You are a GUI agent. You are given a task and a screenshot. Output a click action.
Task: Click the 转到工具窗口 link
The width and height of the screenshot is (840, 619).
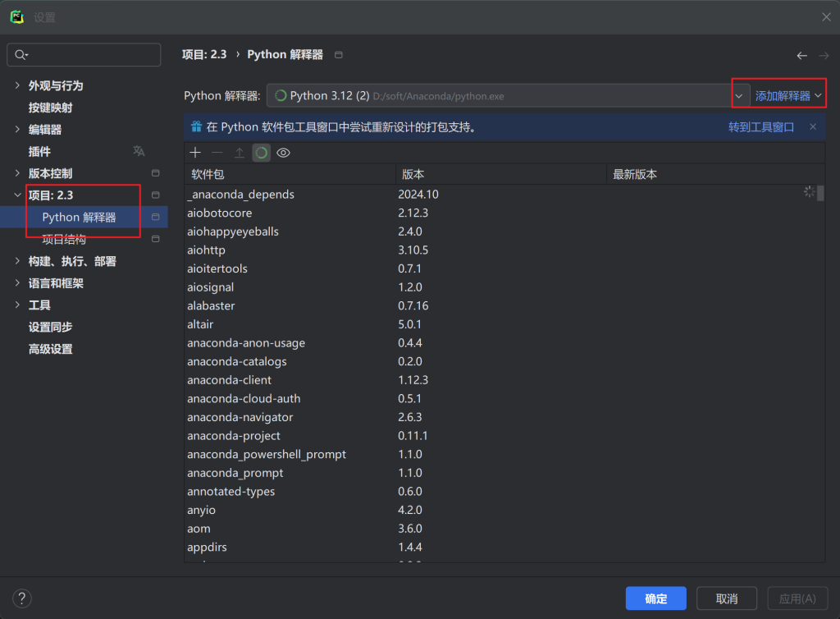pos(761,127)
